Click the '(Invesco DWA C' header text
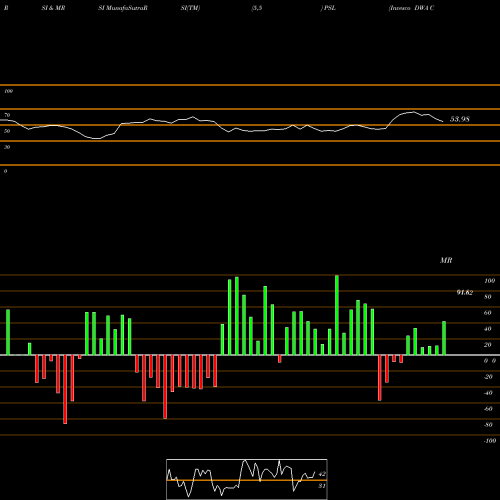The image size is (500, 500). [x=411, y=8]
